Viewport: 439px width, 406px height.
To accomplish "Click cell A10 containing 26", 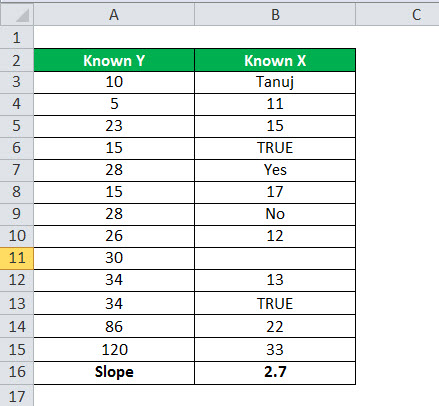I will coord(114,236).
